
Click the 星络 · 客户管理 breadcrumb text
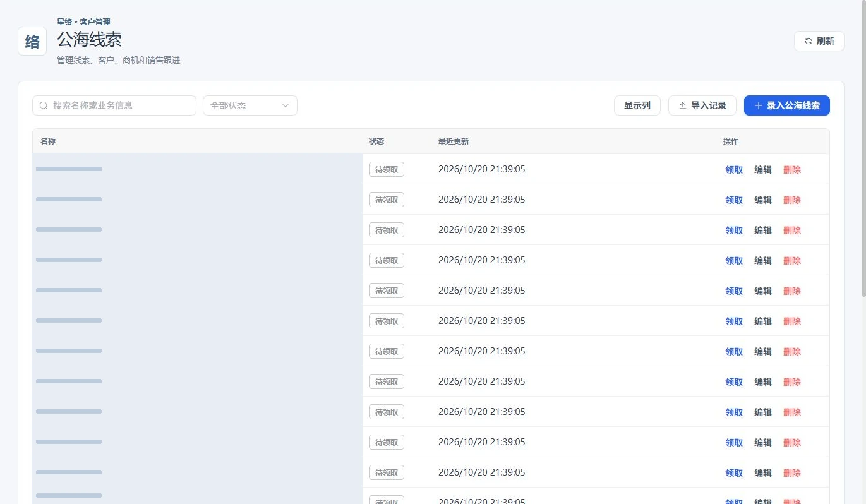tap(83, 22)
